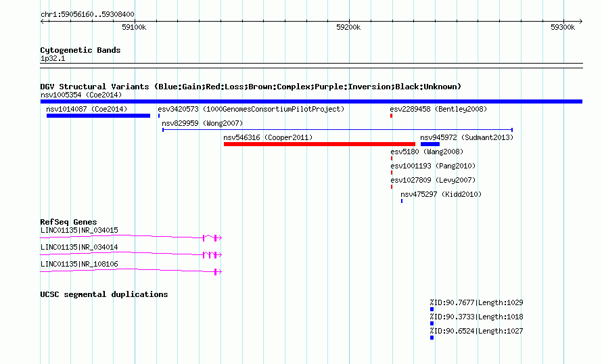Select the %ID:90.6524|Length:1027 duplication label
This screenshot has width=602, height=364.
click(x=476, y=331)
